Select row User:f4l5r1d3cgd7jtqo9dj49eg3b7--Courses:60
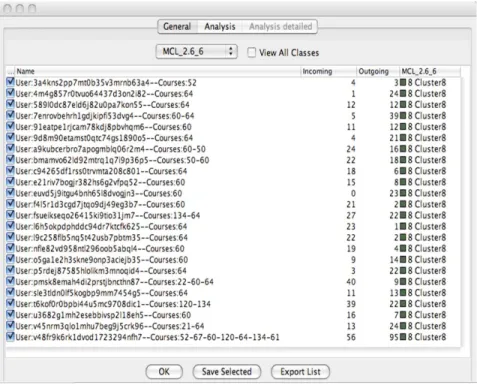This screenshot has height=385, width=477. (x=233, y=204)
